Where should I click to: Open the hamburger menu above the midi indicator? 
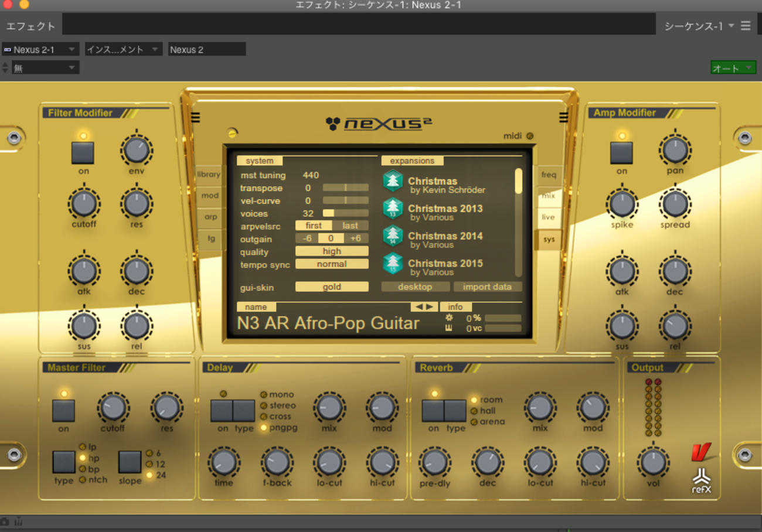[x=563, y=118]
